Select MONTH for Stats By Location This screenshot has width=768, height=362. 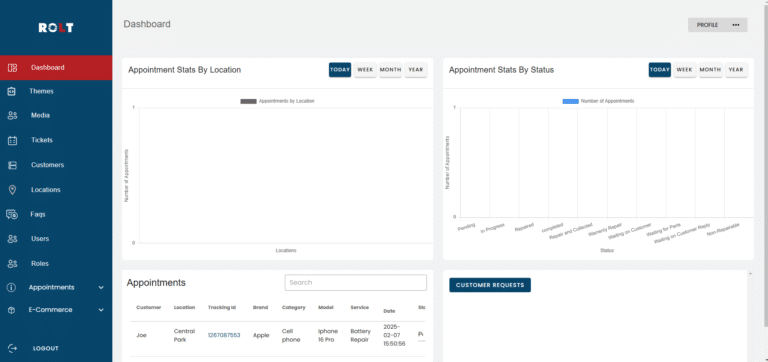coord(390,70)
